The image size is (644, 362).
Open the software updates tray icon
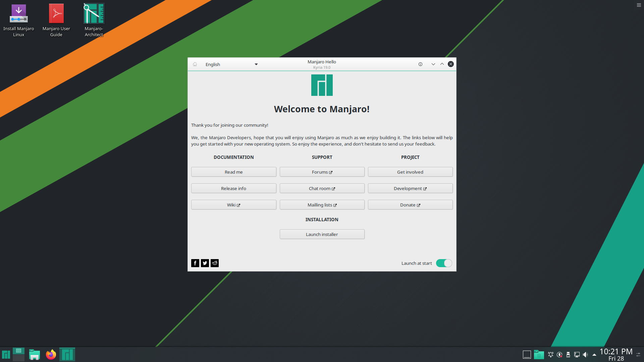pyautogui.click(x=559, y=355)
